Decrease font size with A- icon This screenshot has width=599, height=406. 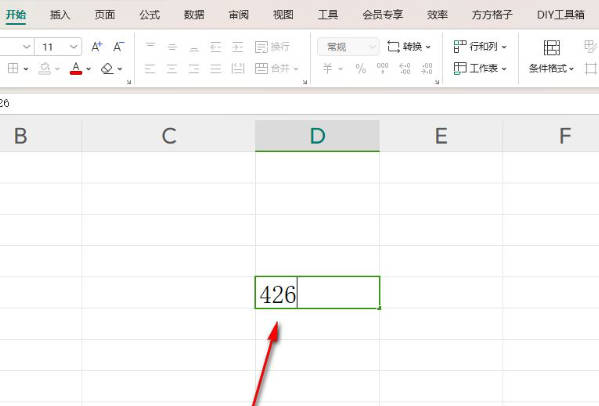118,47
